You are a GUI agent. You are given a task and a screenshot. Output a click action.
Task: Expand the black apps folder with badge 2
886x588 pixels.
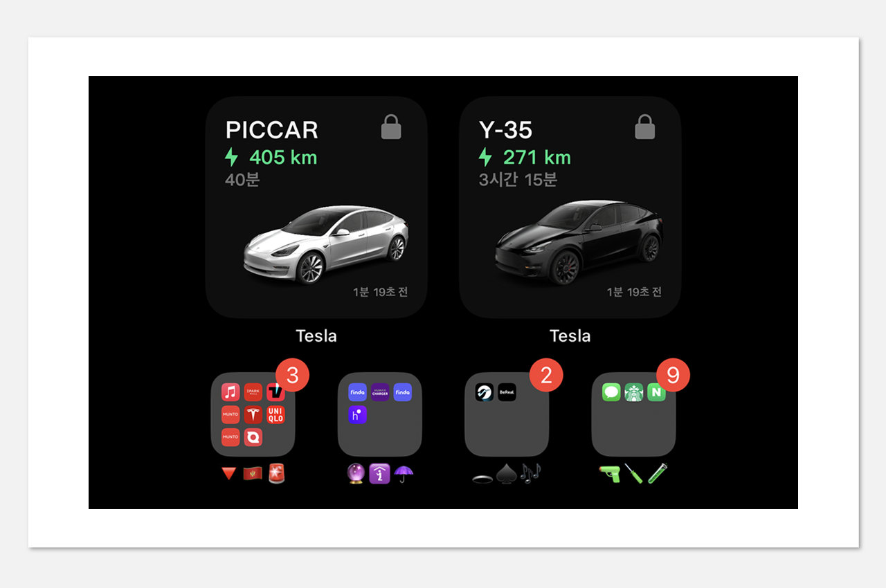507,414
